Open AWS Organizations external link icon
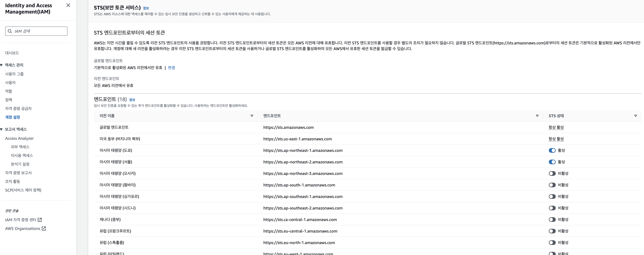This screenshot has width=644, height=255. pos(44,228)
